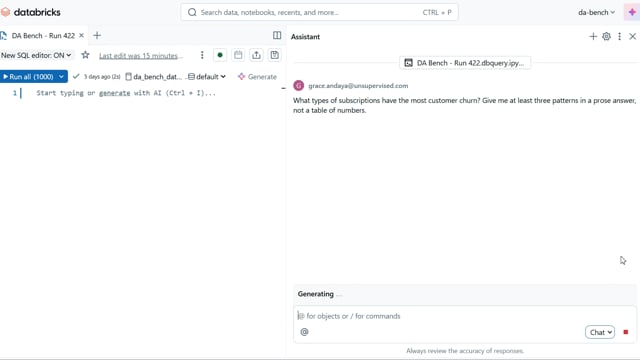
Task: Open Assistant settings gear
Action: (x=607, y=36)
